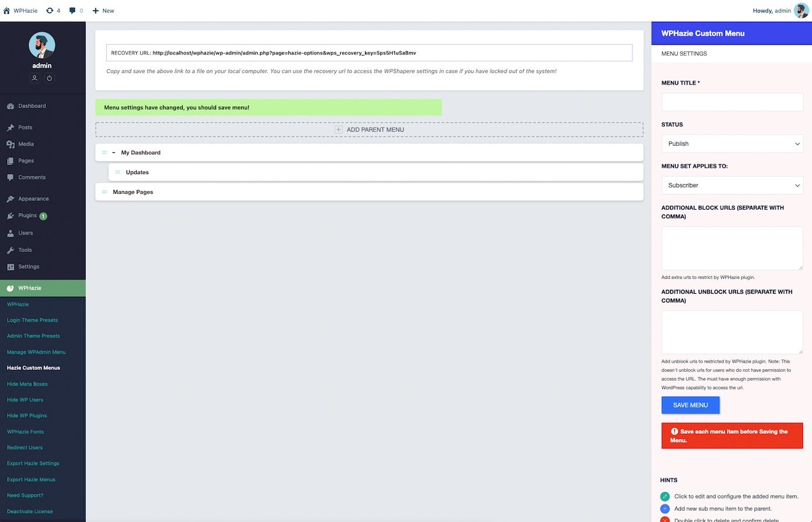Click the Appearance brush icon in sidebar
This screenshot has height=522, width=812.
click(x=10, y=199)
